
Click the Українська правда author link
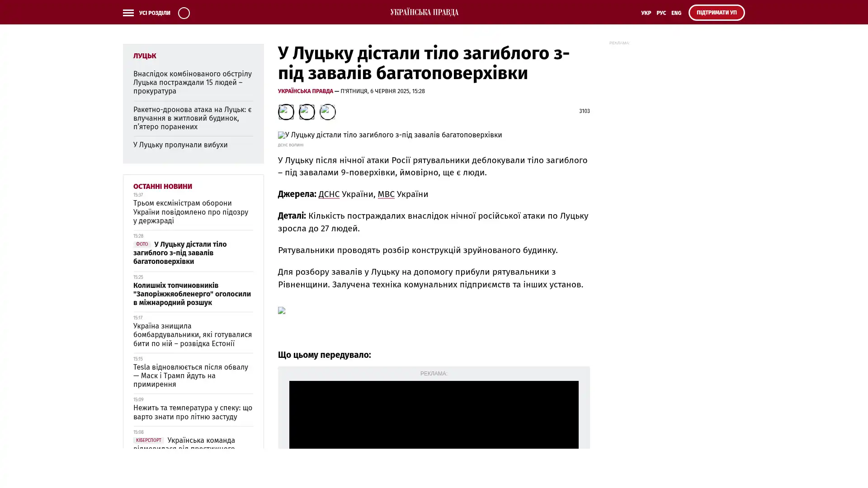coord(305,91)
